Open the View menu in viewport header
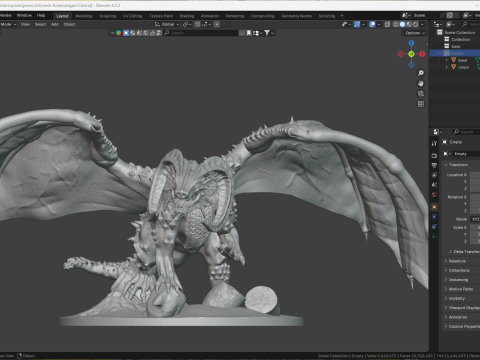 point(25,24)
